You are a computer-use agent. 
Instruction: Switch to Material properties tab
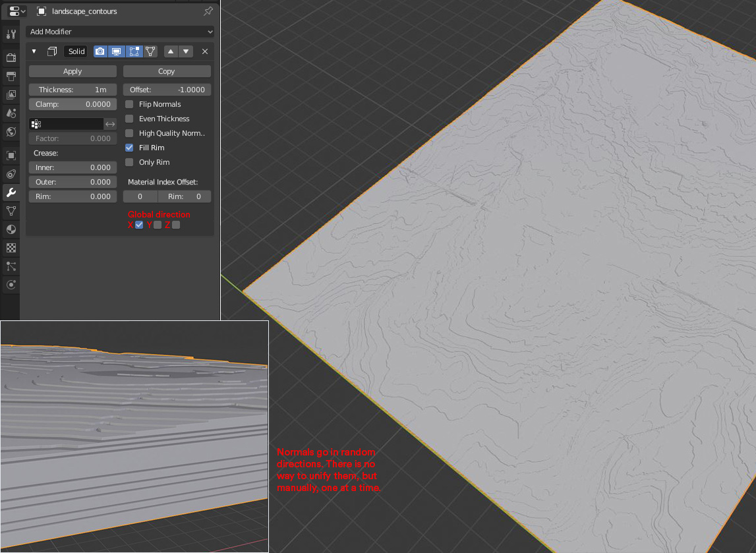click(x=11, y=229)
